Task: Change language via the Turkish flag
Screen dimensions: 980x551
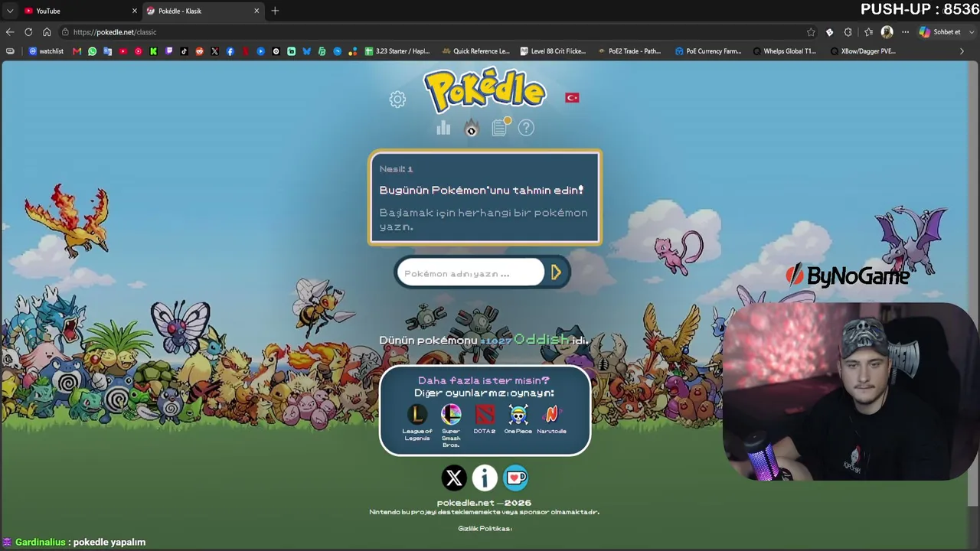Action: (572, 97)
